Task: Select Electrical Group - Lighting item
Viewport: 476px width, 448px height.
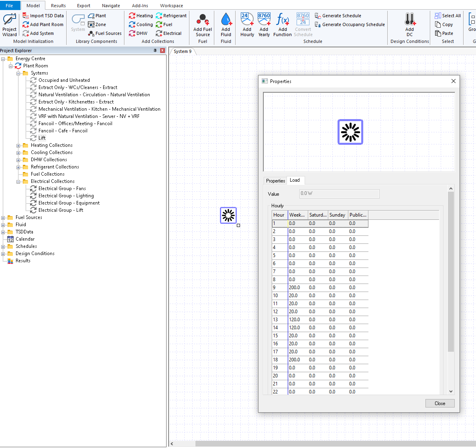Action: pyautogui.click(x=66, y=196)
